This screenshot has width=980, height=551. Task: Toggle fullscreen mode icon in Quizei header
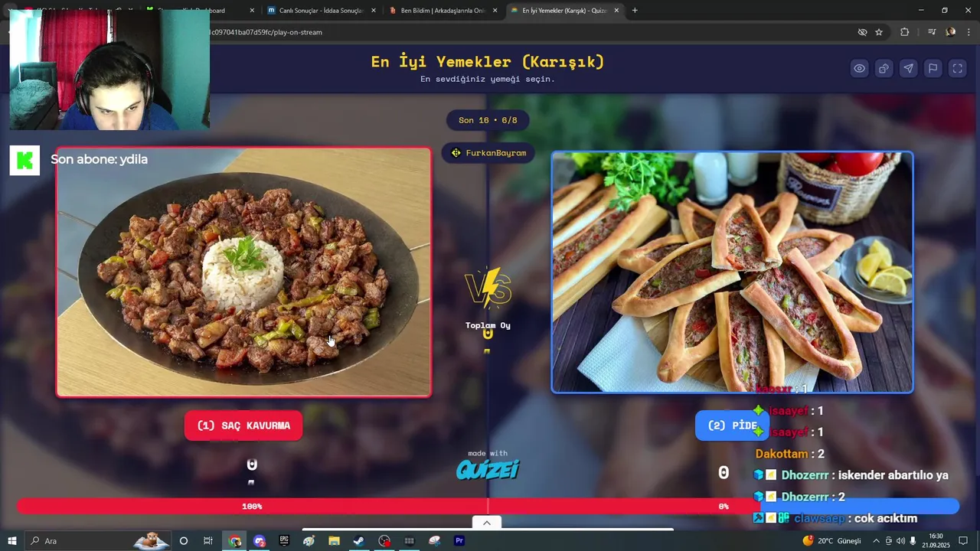pos(957,69)
